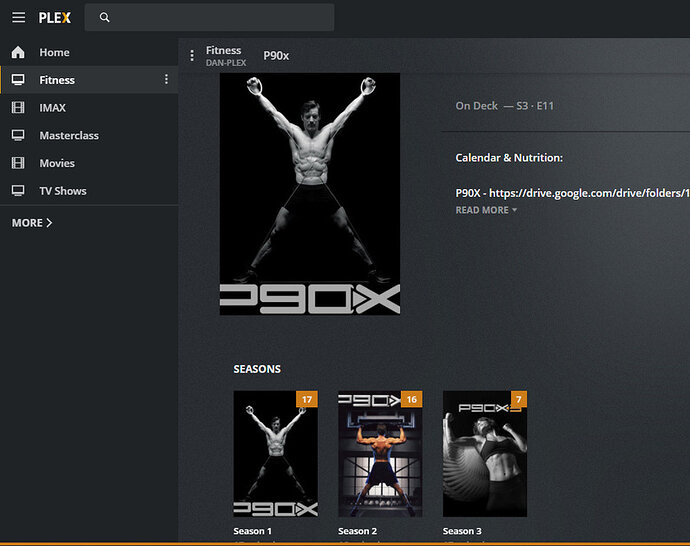
Task: Click the 17 unwatched badge on Season 1
Action: point(307,399)
